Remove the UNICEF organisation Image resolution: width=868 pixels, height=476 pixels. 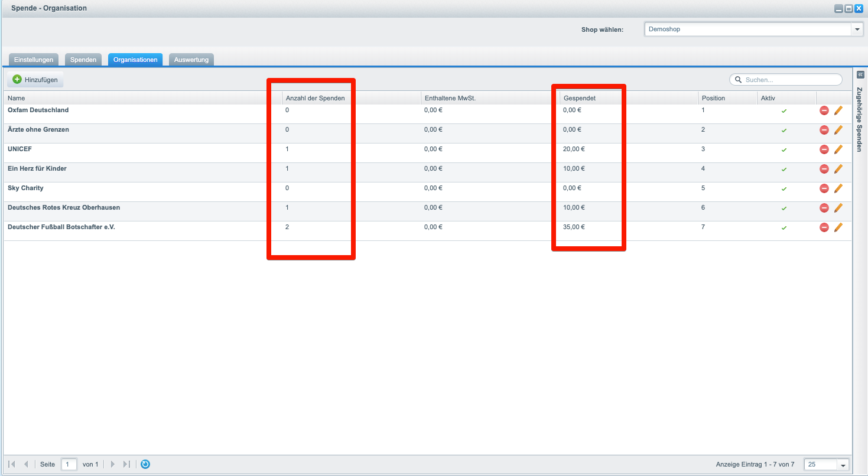pos(824,149)
